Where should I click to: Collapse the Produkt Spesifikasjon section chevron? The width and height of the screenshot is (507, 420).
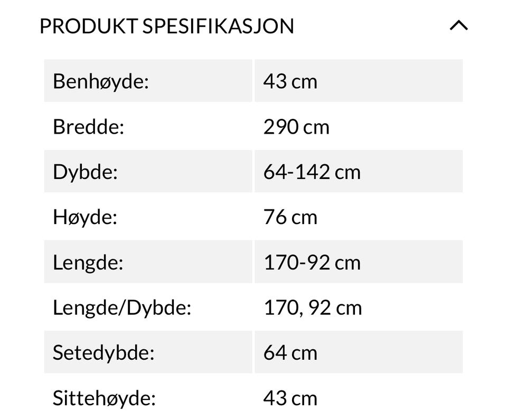[458, 25]
